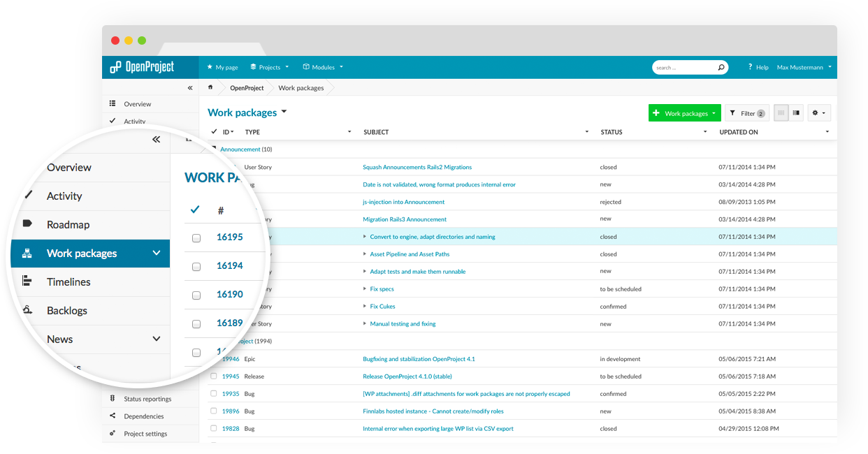The width and height of the screenshot is (868, 454).
Task: Click the OpenProject breadcrumb link
Action: pyautogui.click(x=247, y=88)
